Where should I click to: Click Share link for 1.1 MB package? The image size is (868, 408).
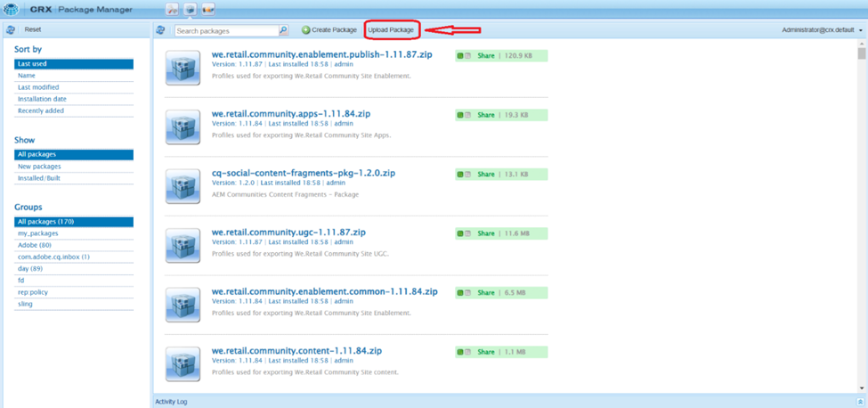[485, 352]
